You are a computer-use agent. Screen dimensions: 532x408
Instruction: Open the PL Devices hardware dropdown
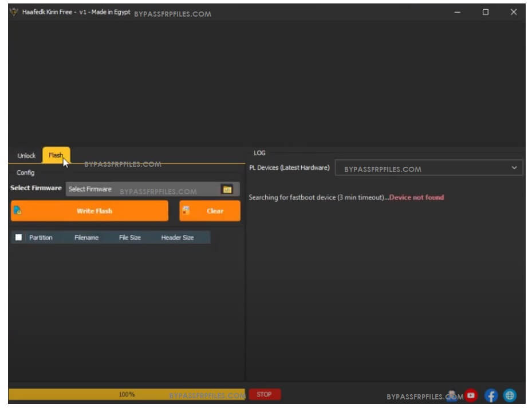[513, 168]
